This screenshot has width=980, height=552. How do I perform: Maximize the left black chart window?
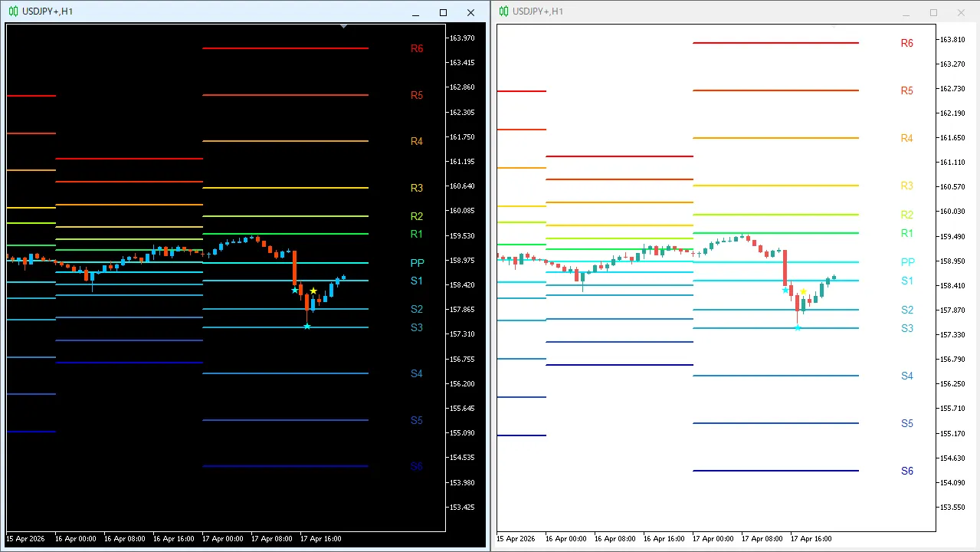click(443, 12)
